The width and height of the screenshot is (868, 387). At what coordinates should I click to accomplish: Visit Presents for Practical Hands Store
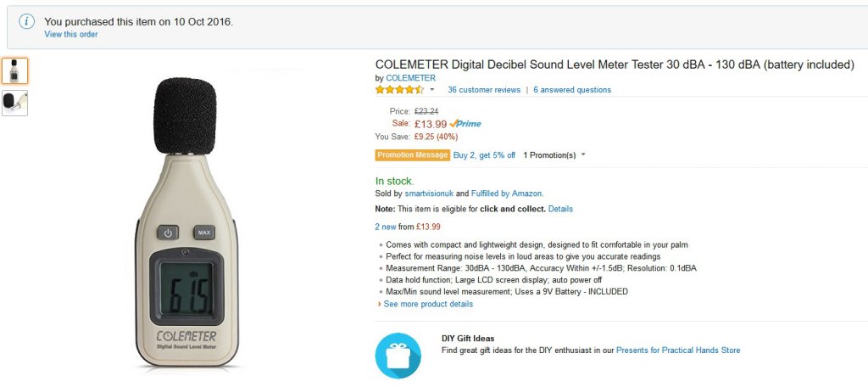pyautogui.click(x=678, y=350)
